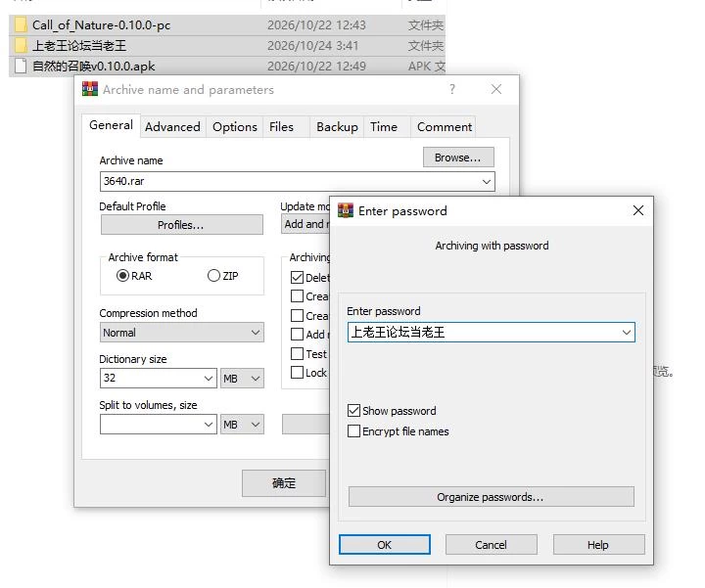Click the Organize passwords... button
This screenshot has height=588, width=705.
[491, 497]
